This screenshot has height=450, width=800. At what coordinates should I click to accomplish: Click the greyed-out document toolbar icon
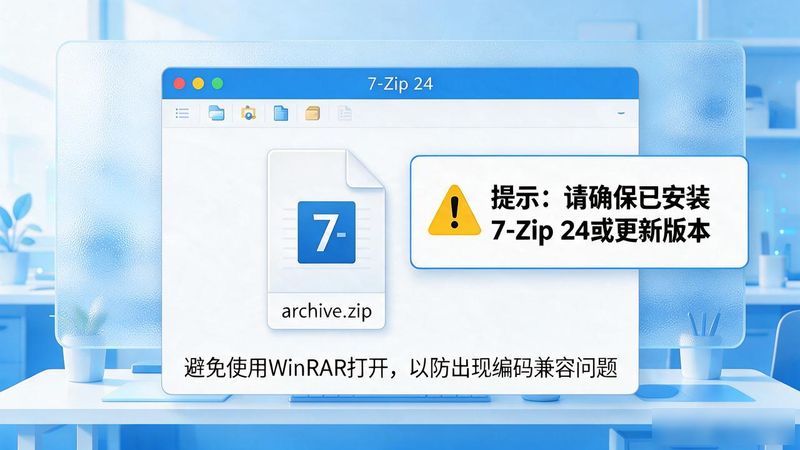(345, 113)
